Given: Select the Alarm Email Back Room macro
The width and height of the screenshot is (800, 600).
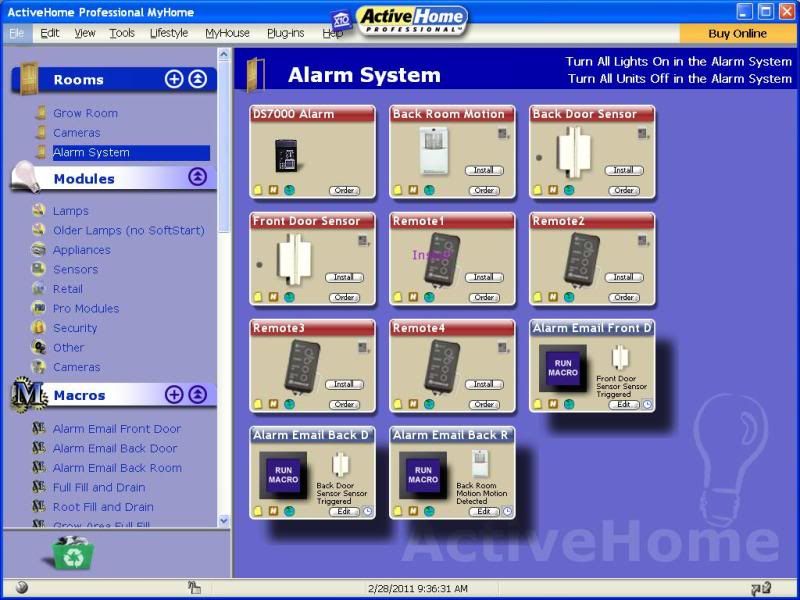Looking at the screenshot, I should point(117,468).
